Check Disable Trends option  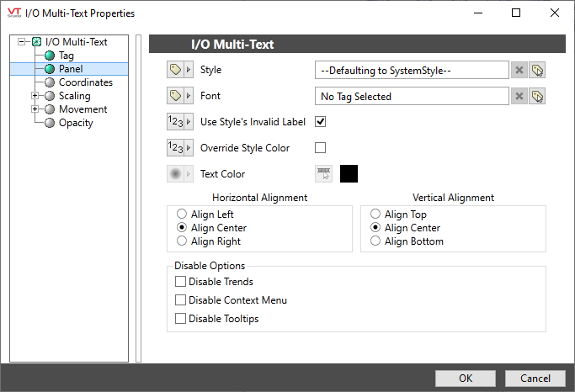180,282
